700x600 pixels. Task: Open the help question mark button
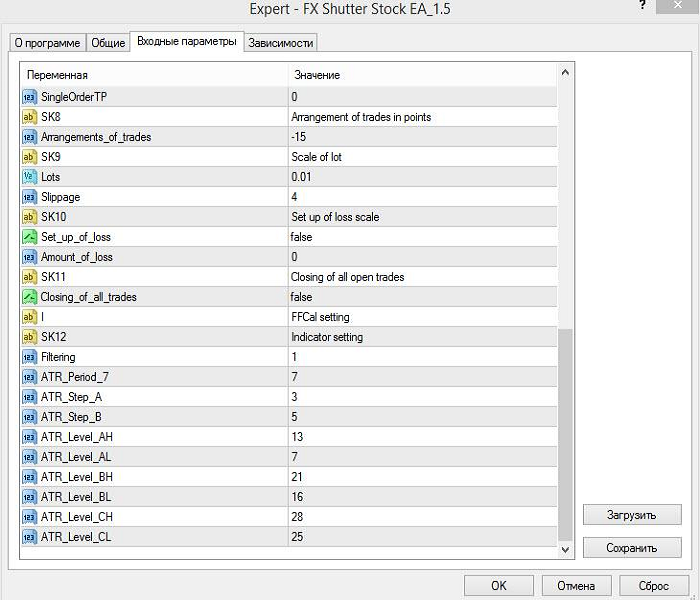(x=642, y=5)
